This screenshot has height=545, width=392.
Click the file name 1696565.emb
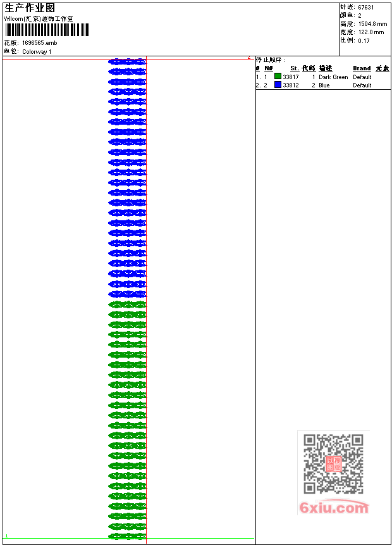point(40,43)
